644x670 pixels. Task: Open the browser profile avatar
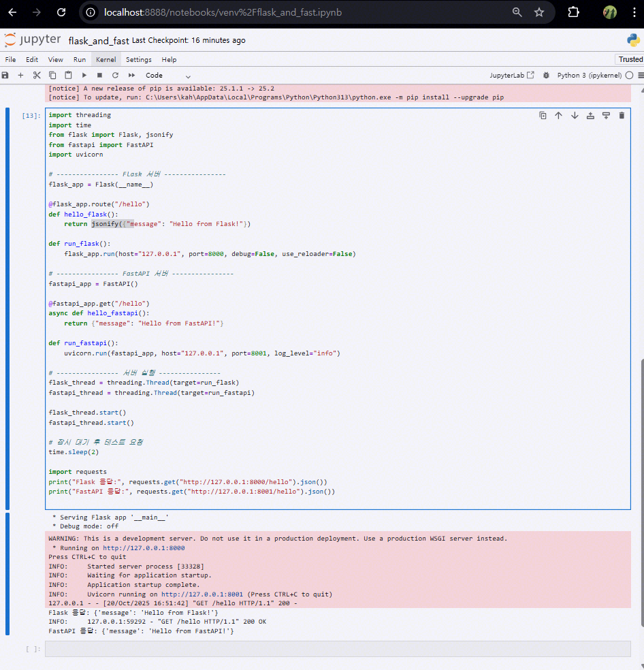pos(610,12)
